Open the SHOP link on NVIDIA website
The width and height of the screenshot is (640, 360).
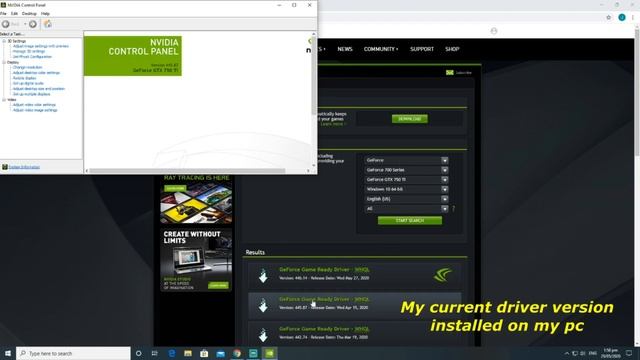pos(452,49)
